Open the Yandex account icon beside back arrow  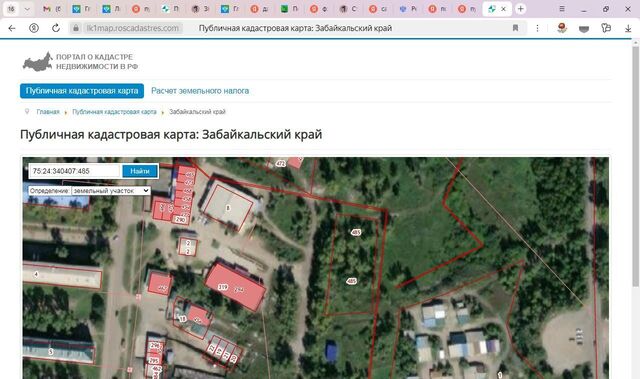point(34,28)
